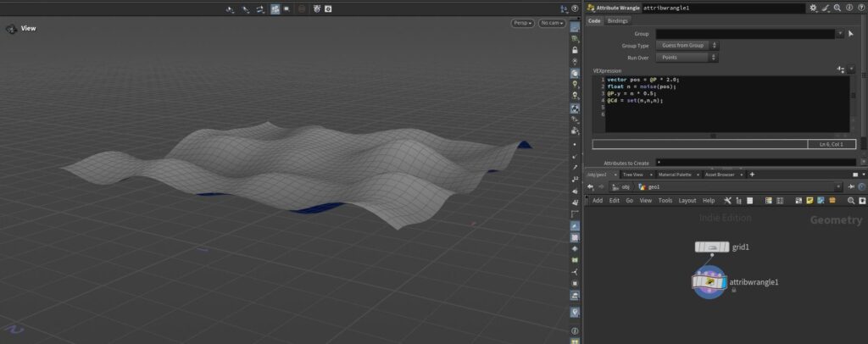868x344 pixels.
Task: Click the wrench icon in network toolbar
Action: (x=727, y=201)
